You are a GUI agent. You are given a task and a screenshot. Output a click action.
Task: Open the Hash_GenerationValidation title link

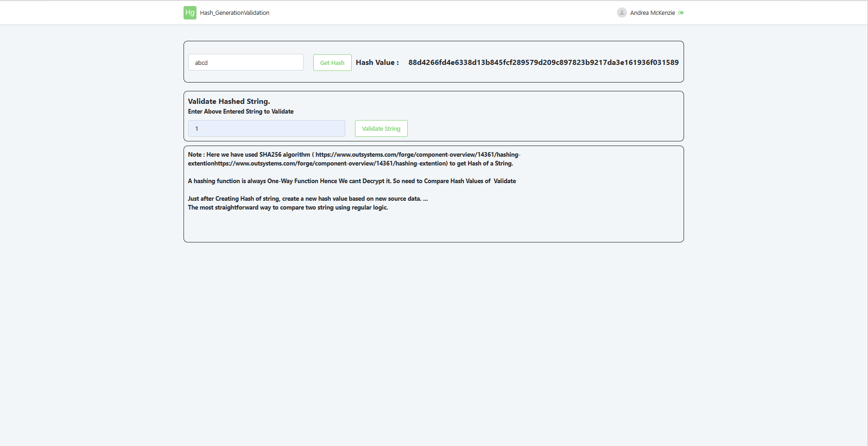click(234, 13)
